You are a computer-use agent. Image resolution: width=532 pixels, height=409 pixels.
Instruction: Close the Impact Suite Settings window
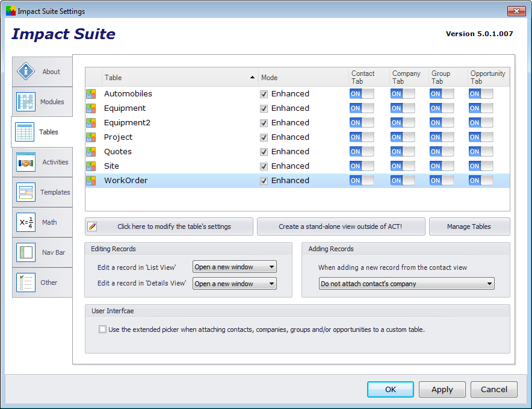[x=516, y=11]
